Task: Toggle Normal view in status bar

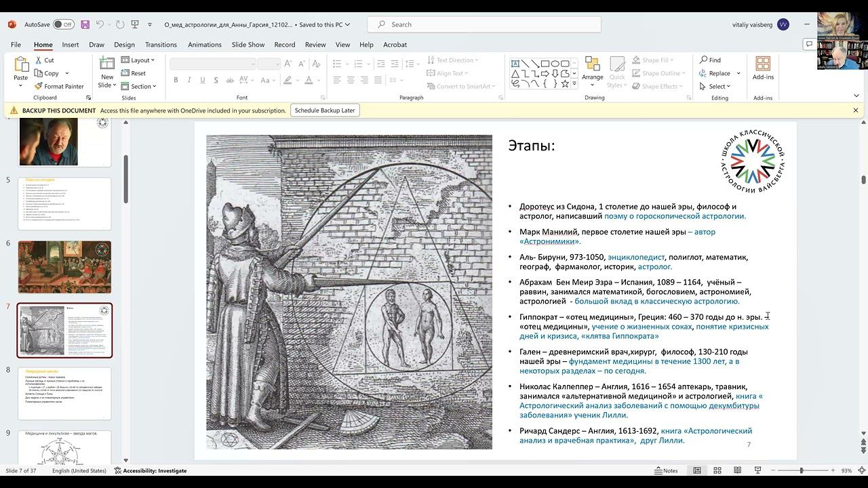Action: click(696, 470)
